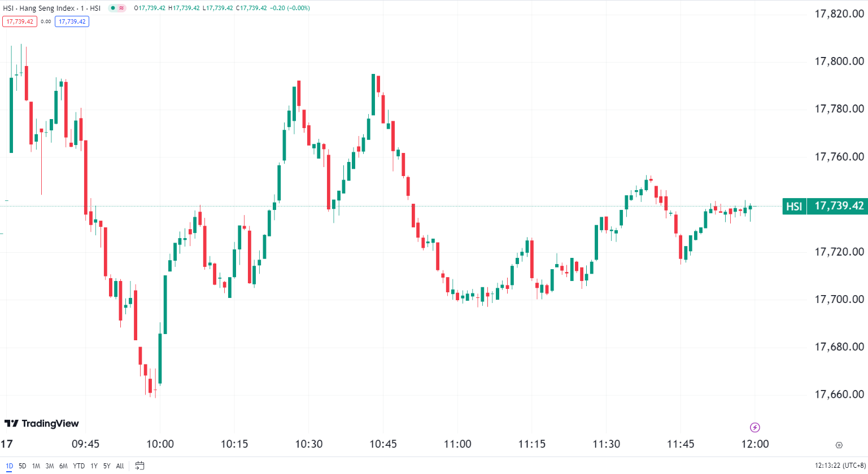Click the change value −0.20 (−0.00%)
Image resolution: width=868 pixels, height=474 pixels.
(x=289, y=8)
